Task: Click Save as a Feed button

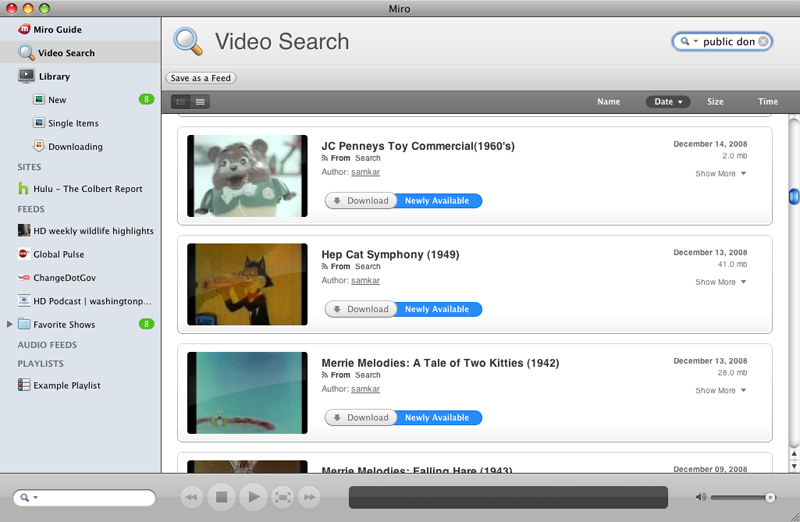Action: [201, 78]
